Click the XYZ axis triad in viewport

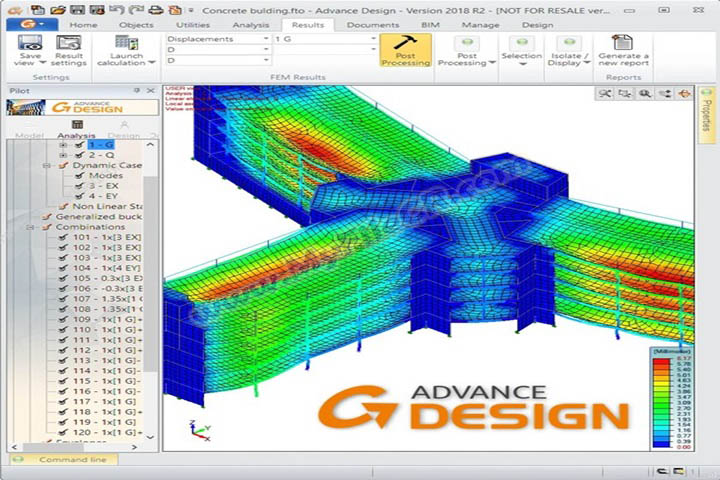[x=200, y=430]
